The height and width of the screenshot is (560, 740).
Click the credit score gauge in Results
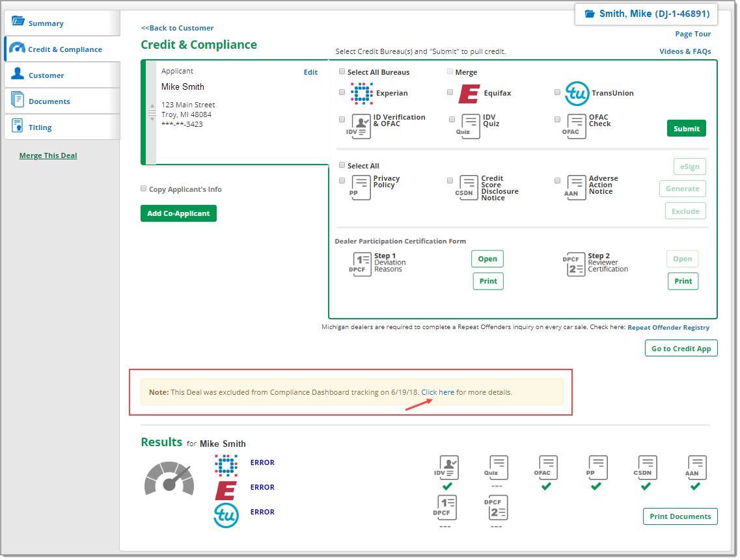coord(169,479)
